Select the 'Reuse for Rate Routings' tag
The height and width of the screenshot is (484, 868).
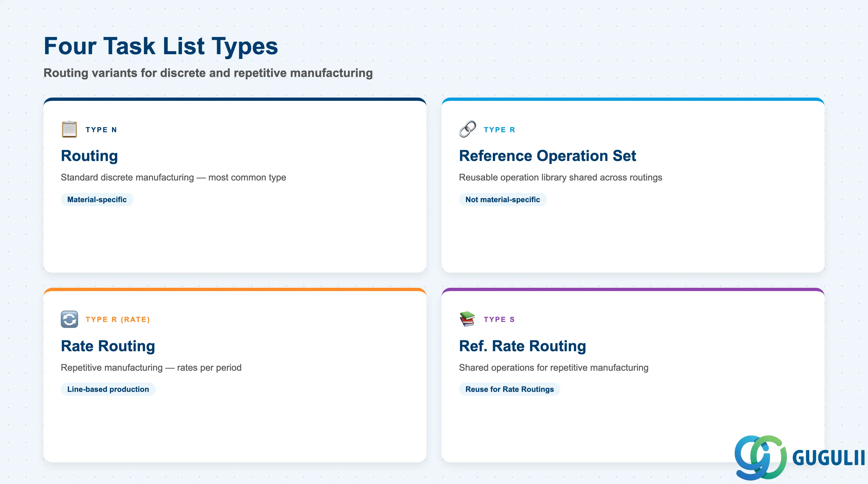(509, 389)
